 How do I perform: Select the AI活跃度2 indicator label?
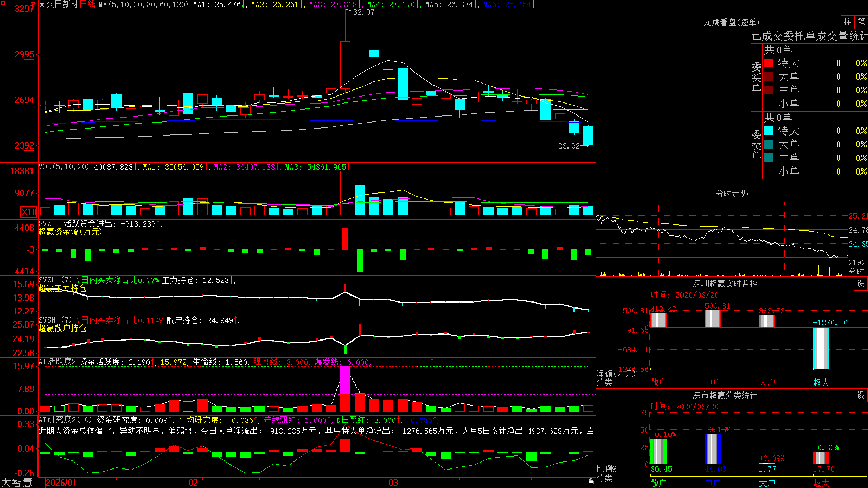click(58, 362)
